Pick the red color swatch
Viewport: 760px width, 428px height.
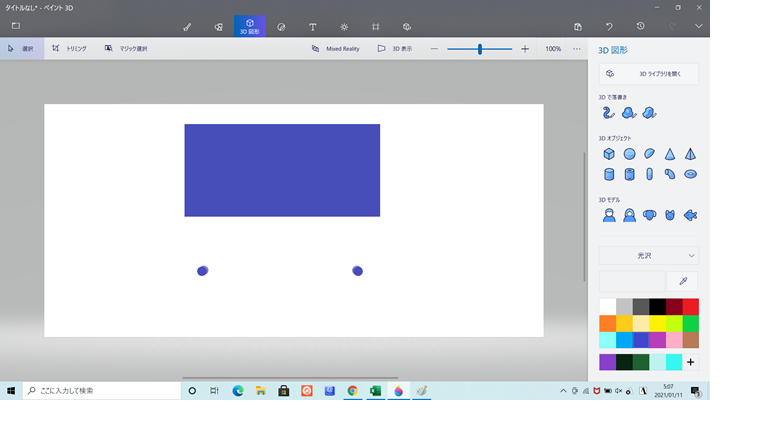(691, 307)
